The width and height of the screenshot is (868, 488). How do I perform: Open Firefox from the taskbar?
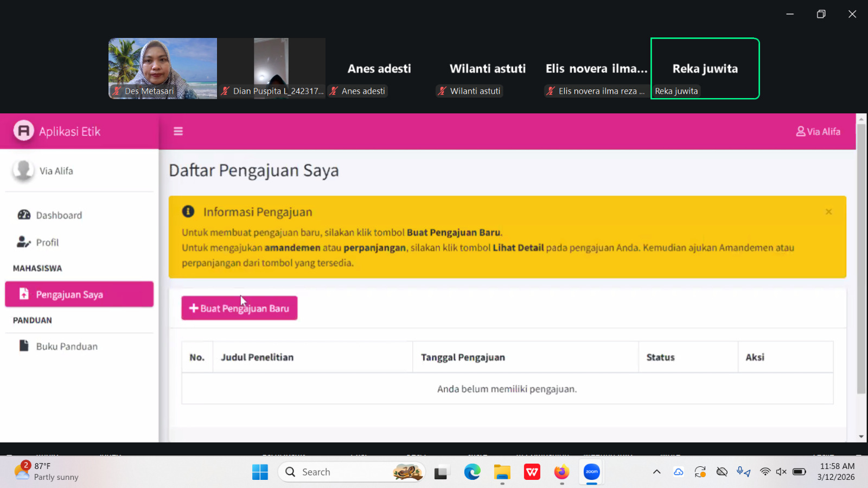coord(561,472)
